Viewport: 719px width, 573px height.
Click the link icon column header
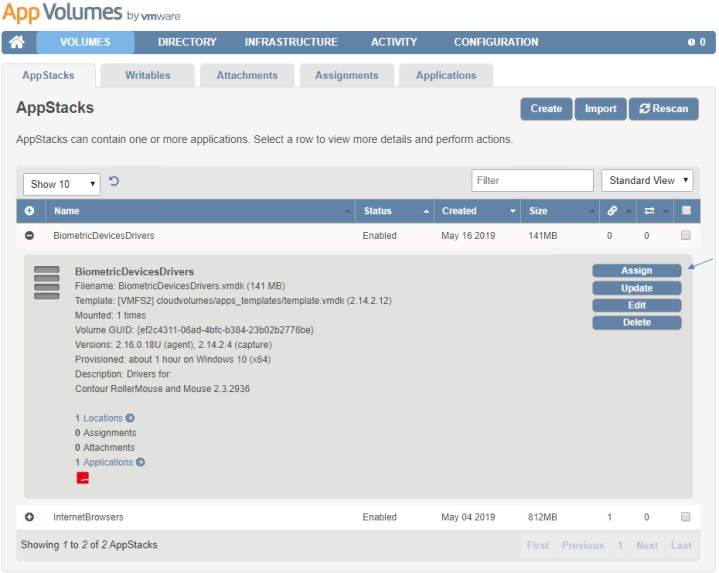pyautogui.click(x=611, y=211)
